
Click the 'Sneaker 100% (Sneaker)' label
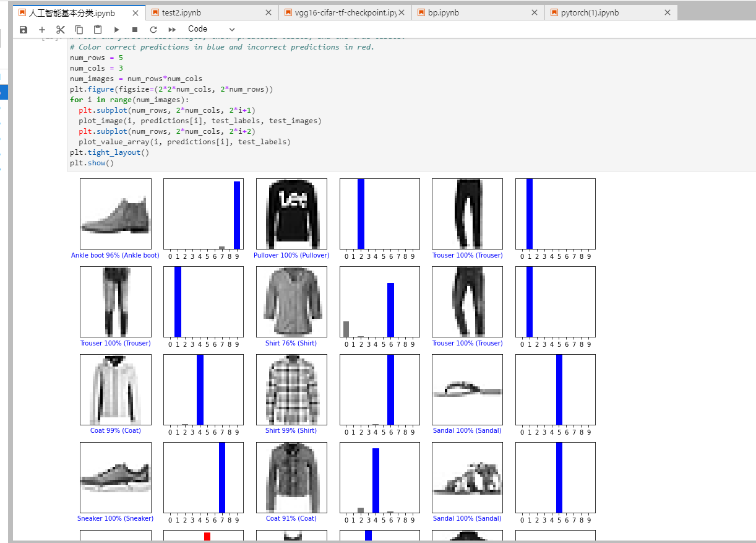click(x=115, y=519)
